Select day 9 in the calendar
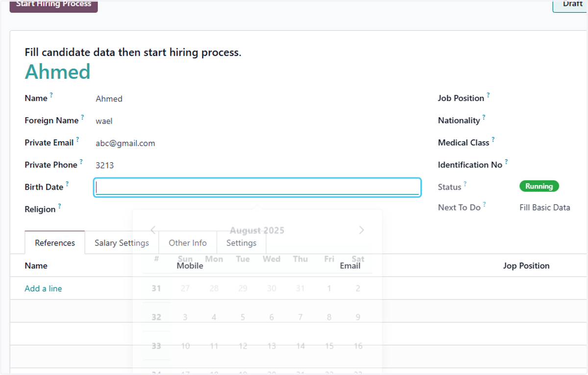 [358, 317]
